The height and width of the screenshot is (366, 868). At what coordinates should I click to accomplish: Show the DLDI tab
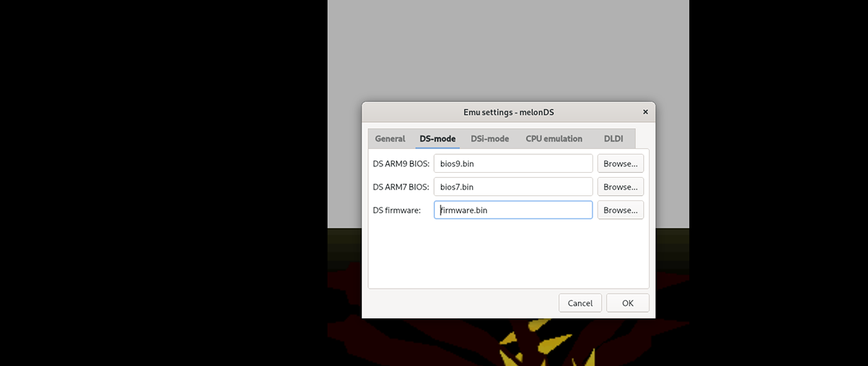(613, 139)
